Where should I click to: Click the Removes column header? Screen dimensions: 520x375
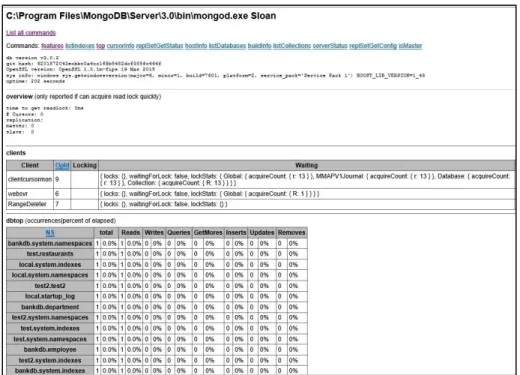click(291, 233)
